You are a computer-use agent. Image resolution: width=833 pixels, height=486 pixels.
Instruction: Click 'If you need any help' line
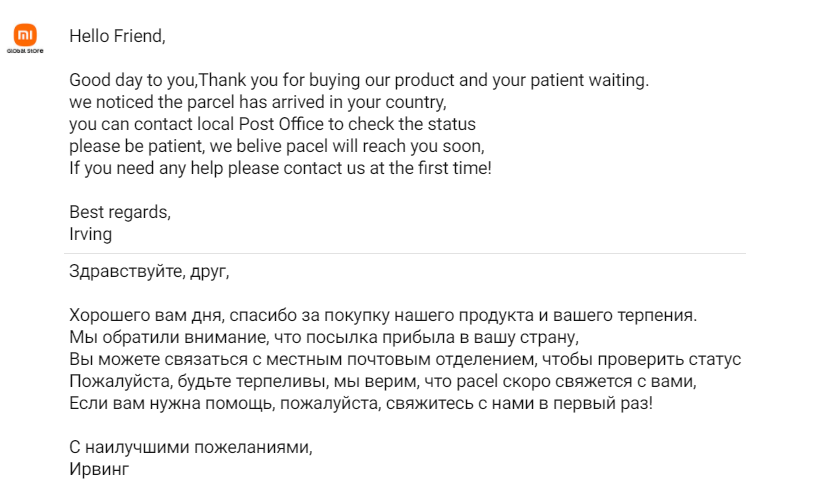click(280, 168)
